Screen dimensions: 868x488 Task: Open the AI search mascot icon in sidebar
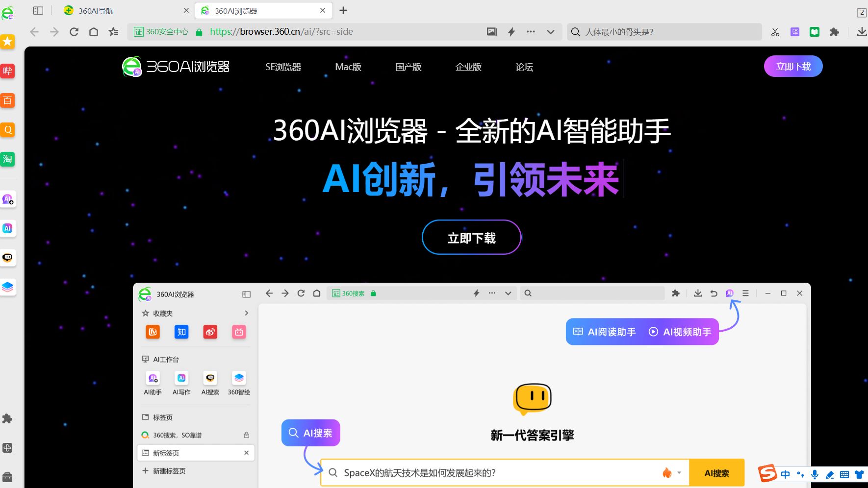point(7,258)
